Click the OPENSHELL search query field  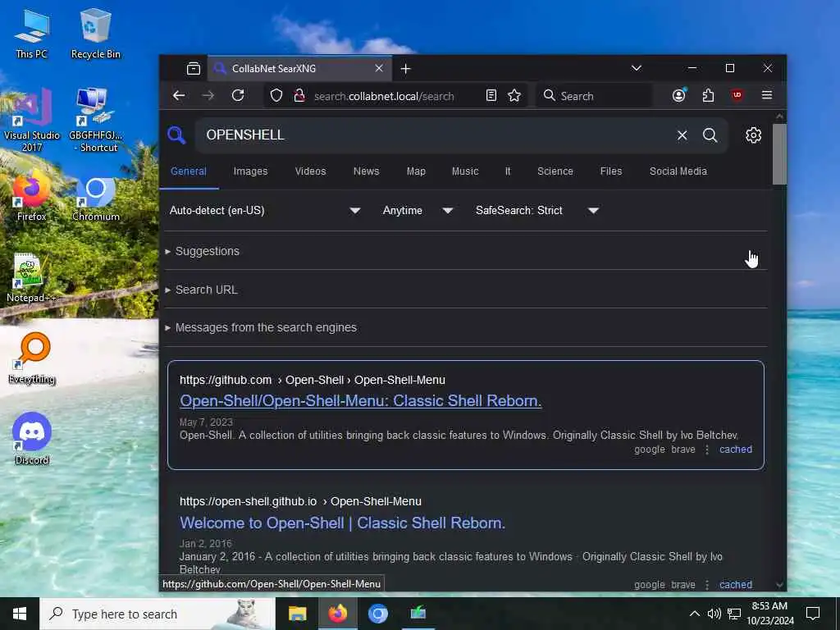(436, 135)
